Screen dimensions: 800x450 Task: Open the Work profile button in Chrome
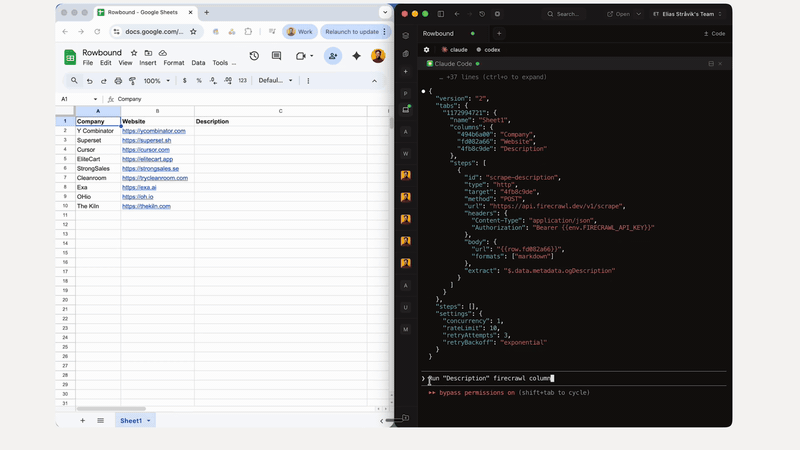(x=299, y=32)
